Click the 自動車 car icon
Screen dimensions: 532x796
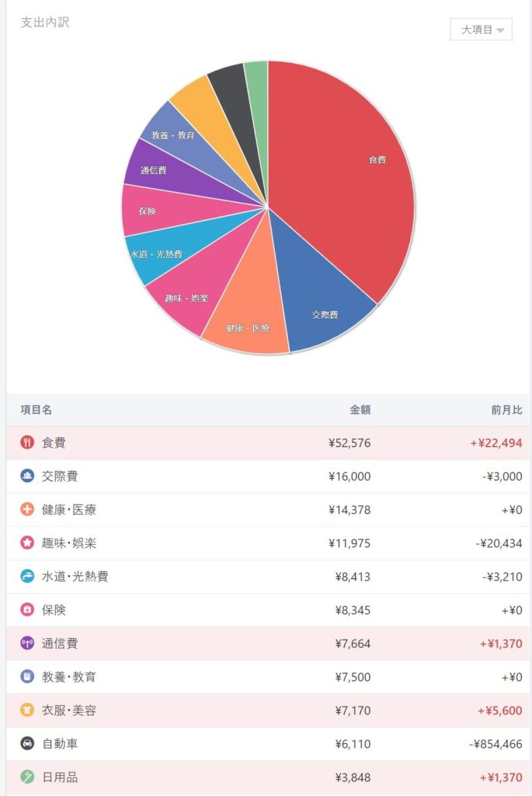point(27,744)
